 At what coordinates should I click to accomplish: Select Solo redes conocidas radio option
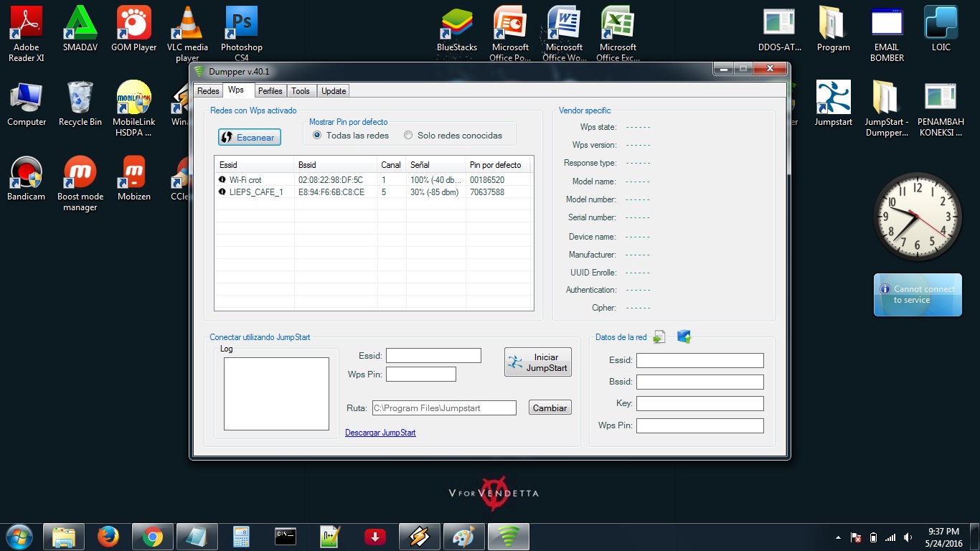click(453, 135)
